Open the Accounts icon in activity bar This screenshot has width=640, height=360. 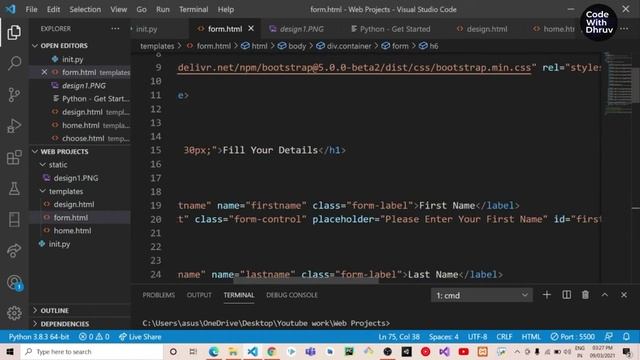coord(14,282)
